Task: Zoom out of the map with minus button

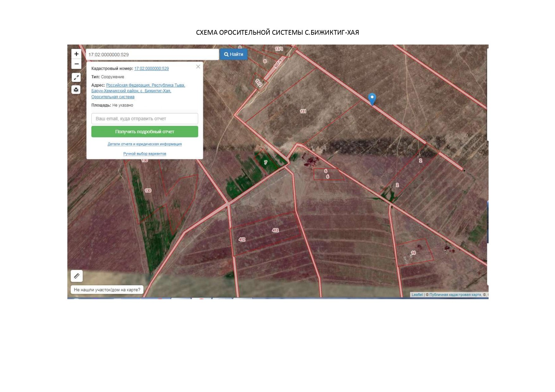Action: click(76, 64)
